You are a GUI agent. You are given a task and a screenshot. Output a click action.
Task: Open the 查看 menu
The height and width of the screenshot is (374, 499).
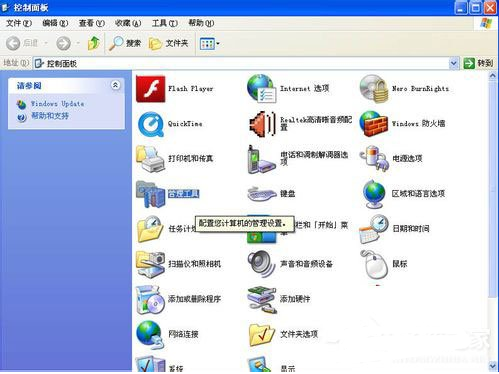(x=91, y=23)
